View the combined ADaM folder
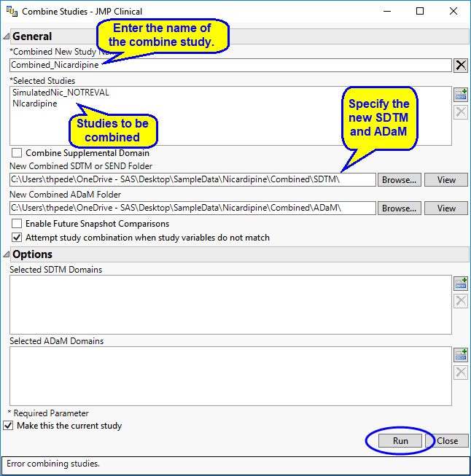The height and width of the screenshot is (476, 471). tap(446, 208)
